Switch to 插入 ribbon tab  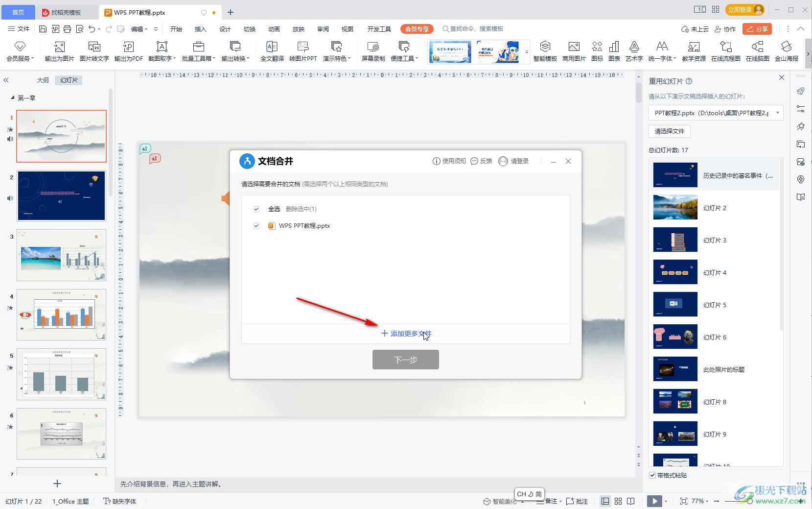click(201, 29)
